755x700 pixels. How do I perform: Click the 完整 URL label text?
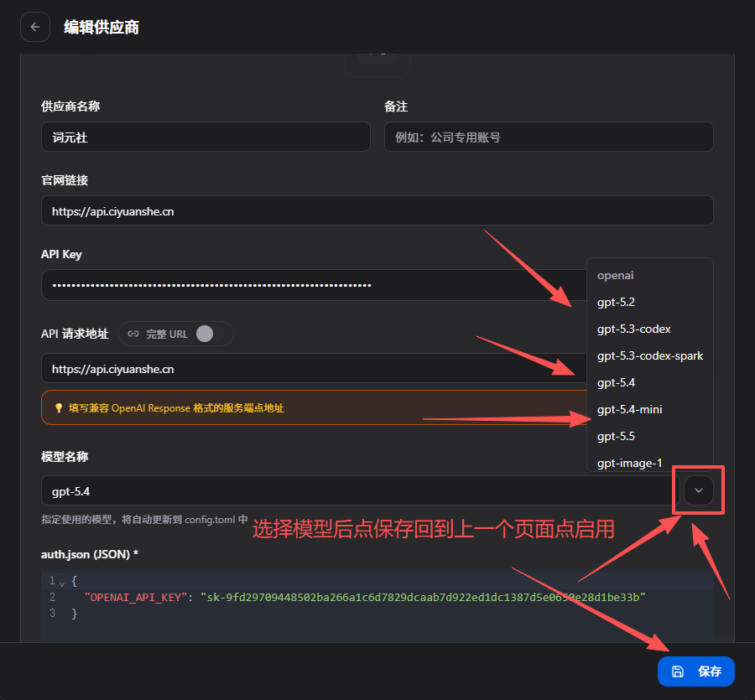[167, 334]
